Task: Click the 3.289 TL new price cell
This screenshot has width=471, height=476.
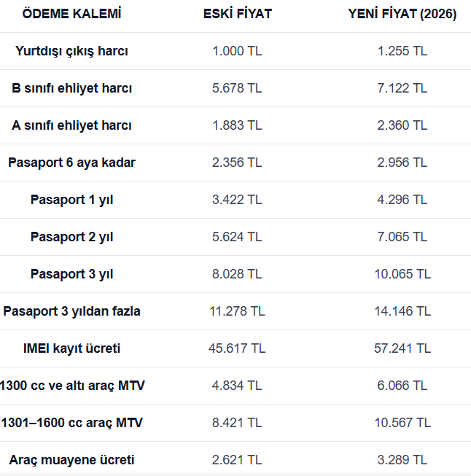Action: tap(402, 460)
